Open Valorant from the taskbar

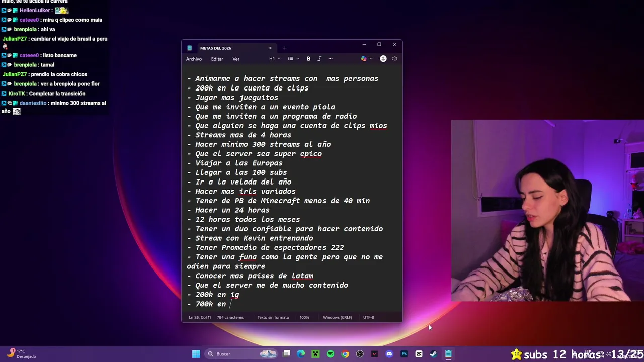click(x=374, y=354)
